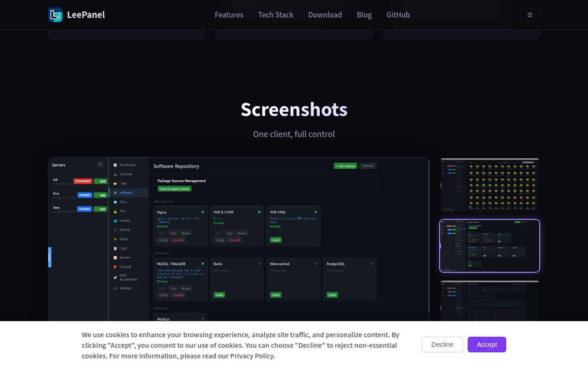Screen dimensions: 588x368
Task: Click Install on the PostgreSQL card
Action: pos(332,295)
